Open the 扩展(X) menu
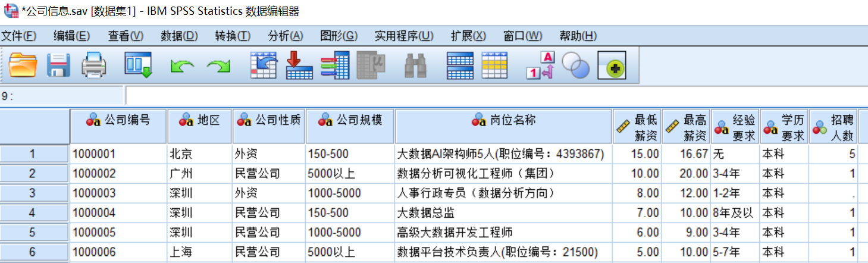 click(x=468, y=36)
